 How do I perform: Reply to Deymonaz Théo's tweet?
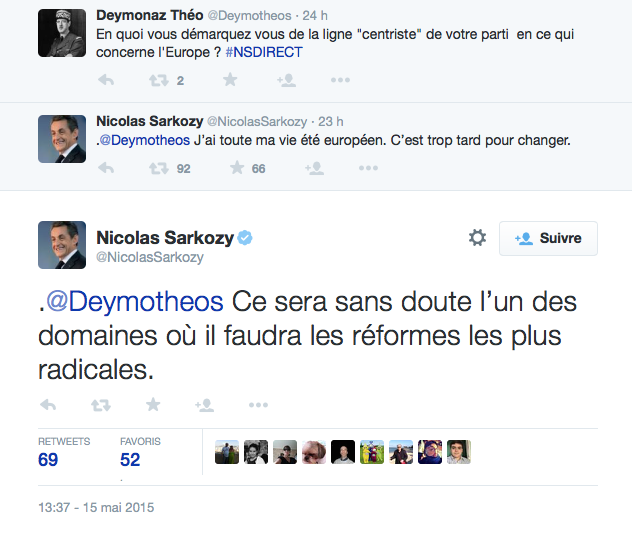(106, 80)
